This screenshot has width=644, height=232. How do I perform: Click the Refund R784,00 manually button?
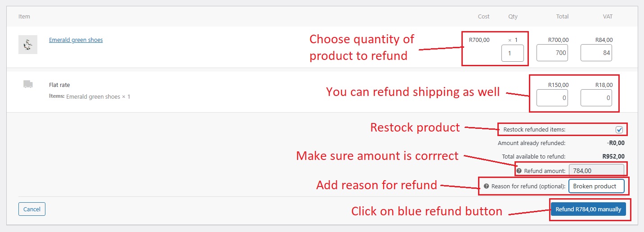[x=588, y=209]
